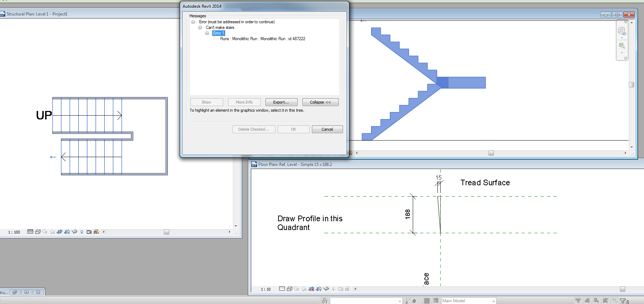
Task: Toggle Select Pinned Elements in status bar
Action: (596, 301)
